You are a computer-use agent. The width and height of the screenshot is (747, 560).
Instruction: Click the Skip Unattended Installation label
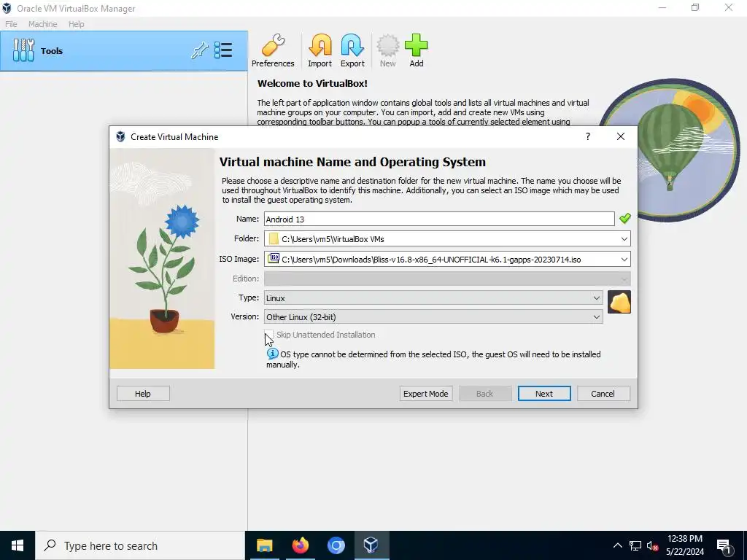(326, 335)
